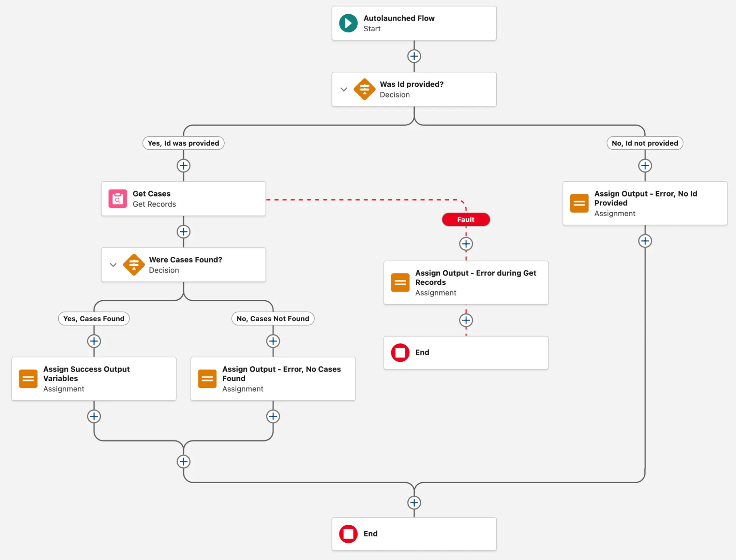This screenshot has height=560, width=736.
Task: Click the 'Were Cases Found?' decision diamond icon
Action: pyautogui.click(x=134, y=265)
